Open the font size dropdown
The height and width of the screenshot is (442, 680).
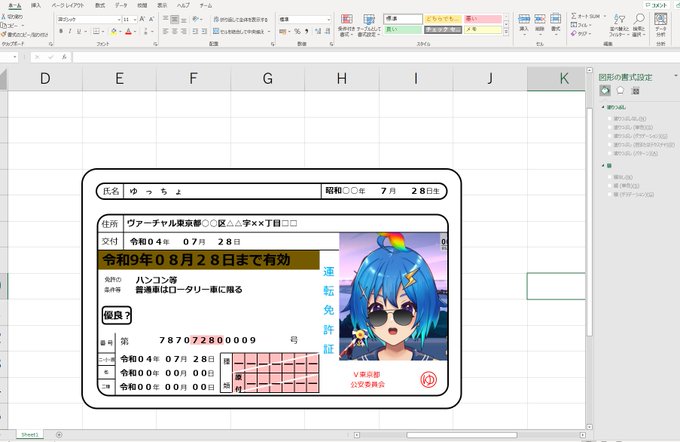point(134,20)
